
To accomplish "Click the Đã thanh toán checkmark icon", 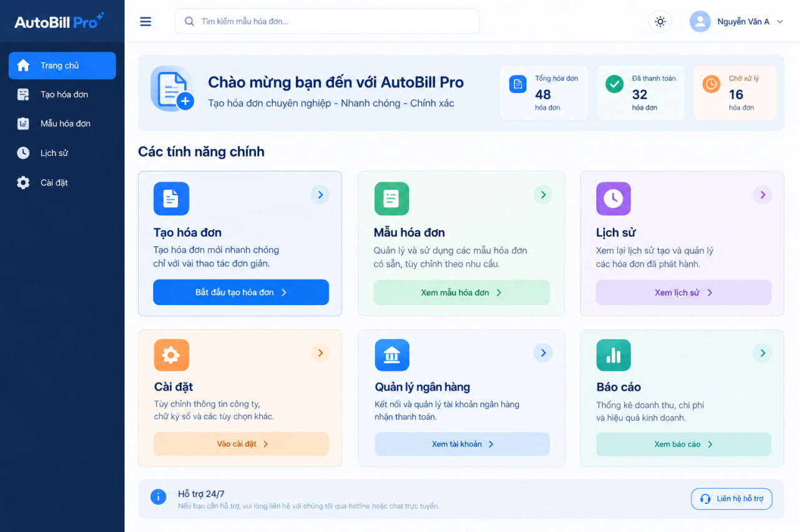I will coord(615,84).
